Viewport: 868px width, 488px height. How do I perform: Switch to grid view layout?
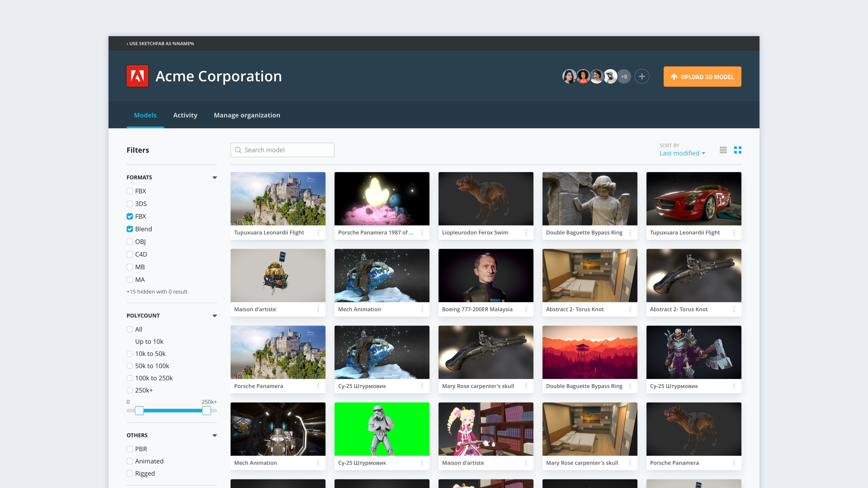[738, 150]
